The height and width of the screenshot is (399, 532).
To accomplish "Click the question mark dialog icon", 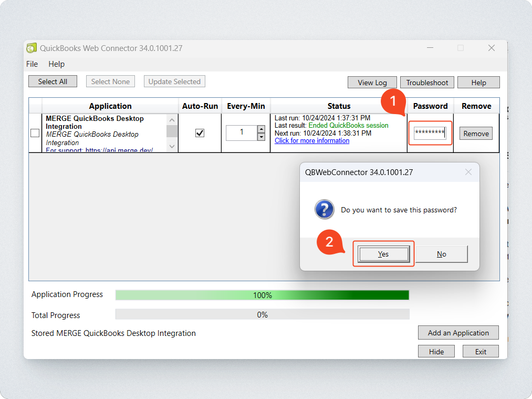I will [x=324, y=209].
